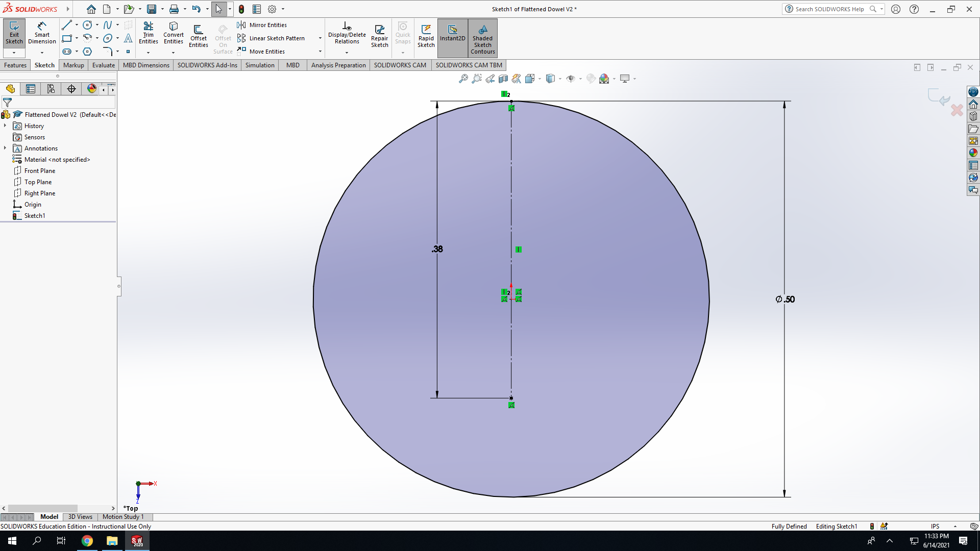The image size is (980, 551).
Task: Select the .38 dimension in sketch
Action: [x=437, y=249]
